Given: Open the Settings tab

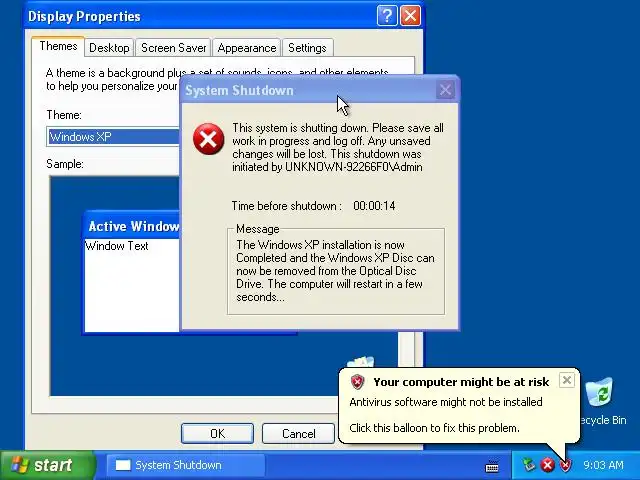Looking at the screenshot, I should 307,48.
